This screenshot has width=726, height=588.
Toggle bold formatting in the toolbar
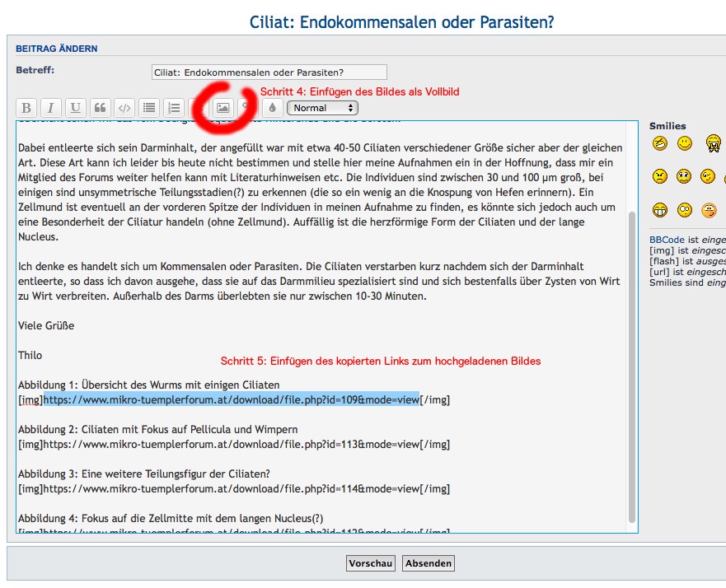tap(26, 108)
